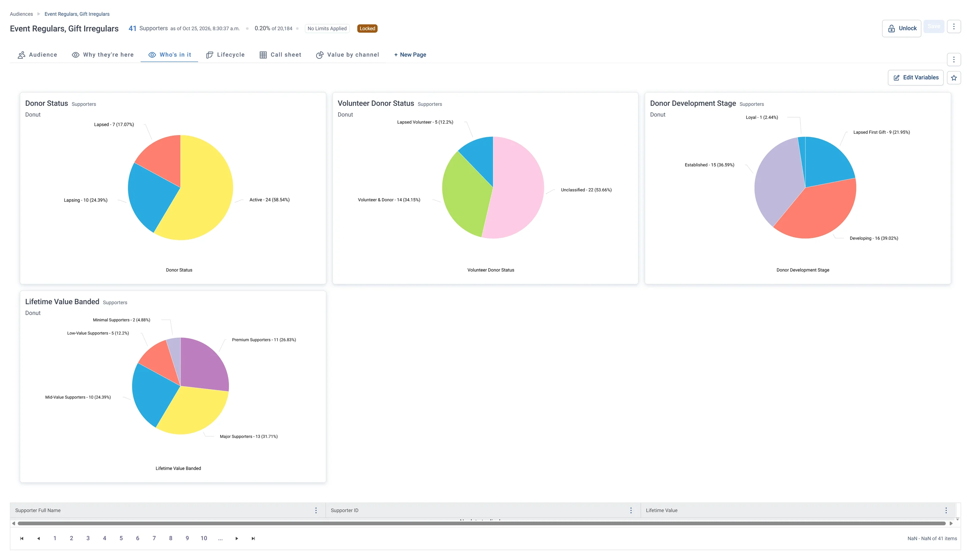Select page 5 in pagination
The height and width of the screenshot is (560, 971).
tap(121, 538)
